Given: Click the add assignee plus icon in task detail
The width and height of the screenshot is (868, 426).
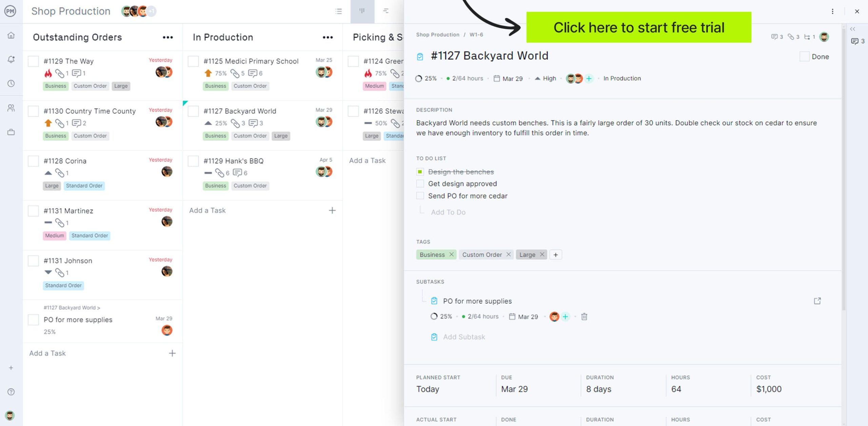Looking at the screenshot, I should 589,78.
